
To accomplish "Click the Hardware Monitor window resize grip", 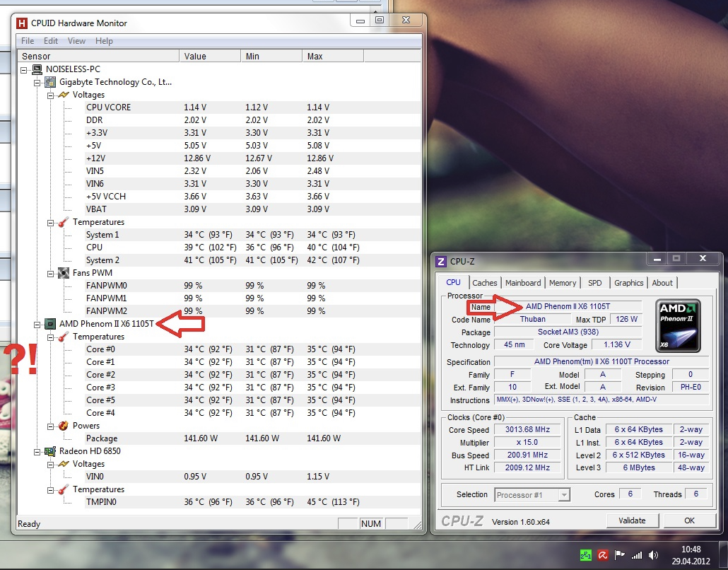I will pyautogui.click(x=418, y=525).
